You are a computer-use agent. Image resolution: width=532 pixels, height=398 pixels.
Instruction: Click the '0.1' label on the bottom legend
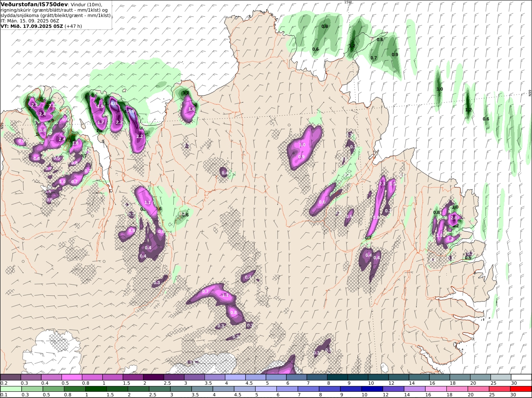tap(4, 395)
